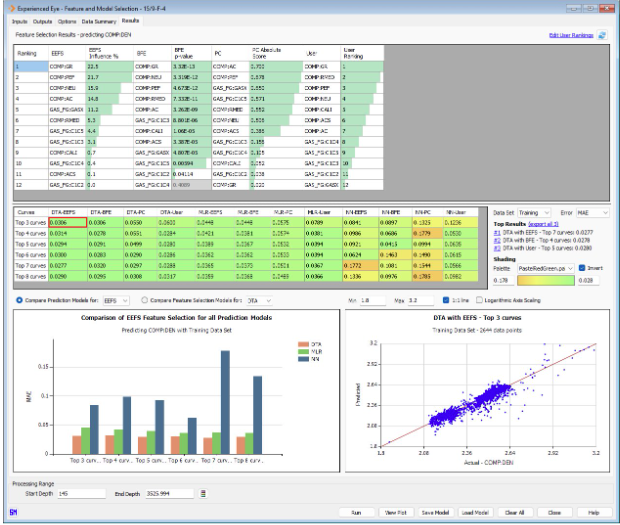Click the application icon in title bar
The width and height of the screenshot is (620, 525).
(x=8, y=6)
